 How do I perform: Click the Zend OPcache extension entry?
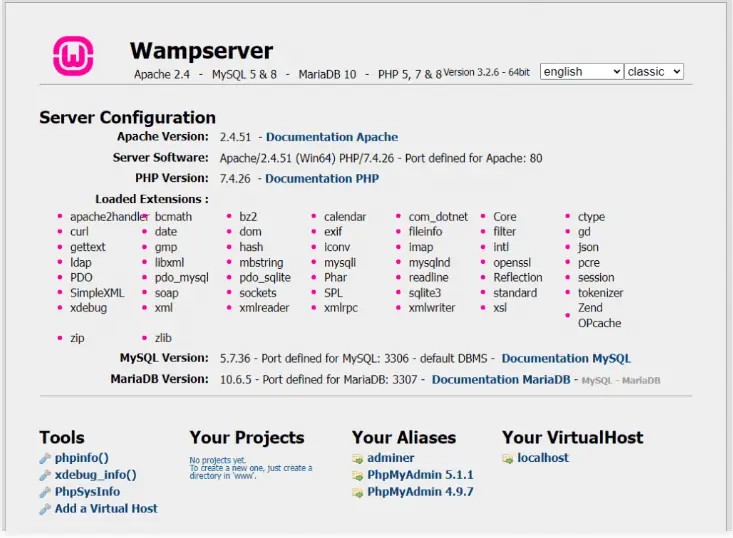(x=599, y=316)
